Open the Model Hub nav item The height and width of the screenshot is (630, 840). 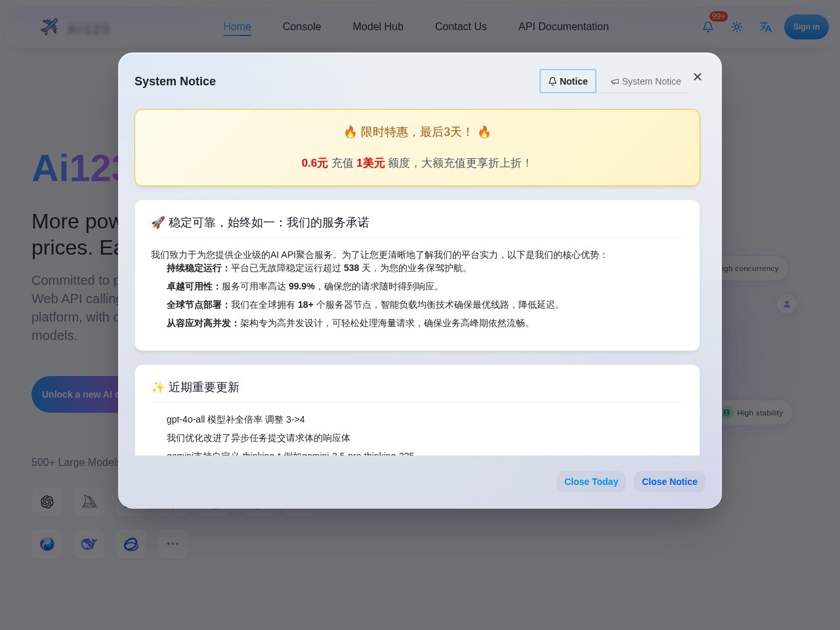[x=378, y=27]
